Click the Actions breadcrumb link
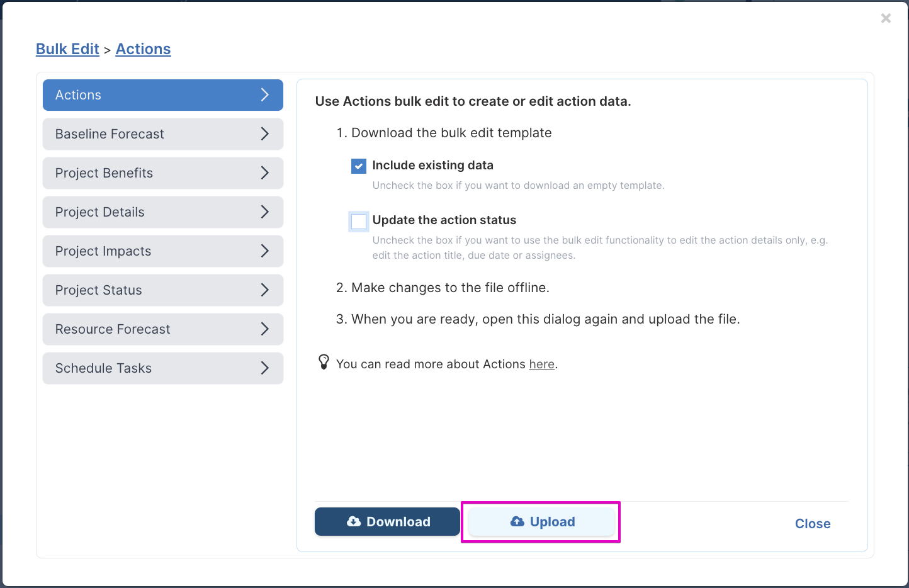909x588 pixels. click(x=144, y=49)
